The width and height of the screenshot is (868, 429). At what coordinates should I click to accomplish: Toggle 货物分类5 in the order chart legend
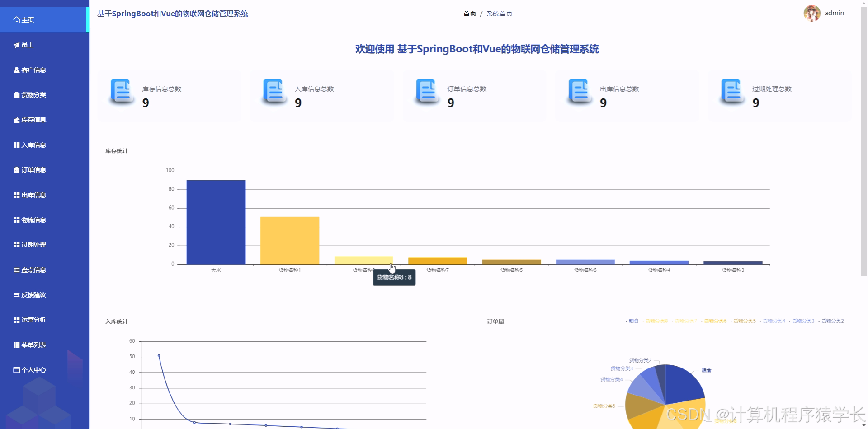pyautogui.click(x=744, y=321)
